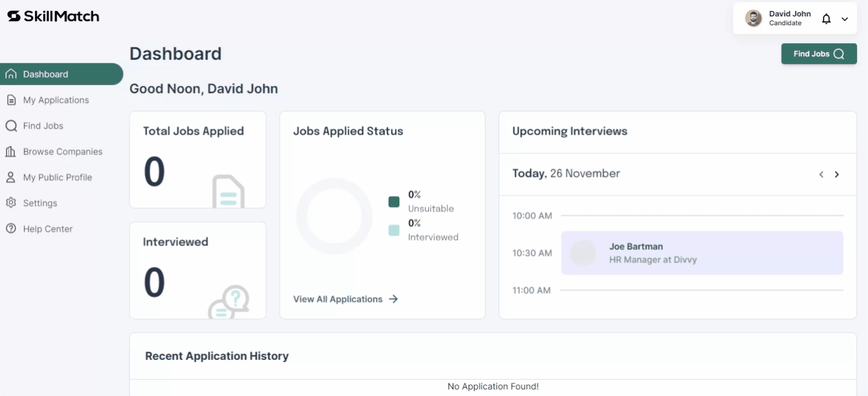Click the 'Jobs Applied Status' heading
Screen dimensions: 868x396
pos(348,131)
